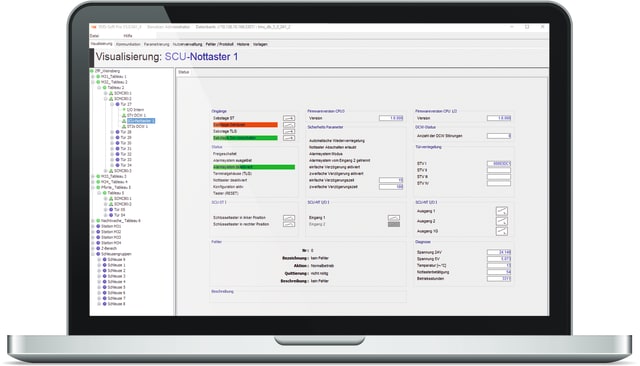This screenshot has height=366, width=640.
Task: Collapse the M32_Tableau 2 tree node
Action: (x=93, y=82)
